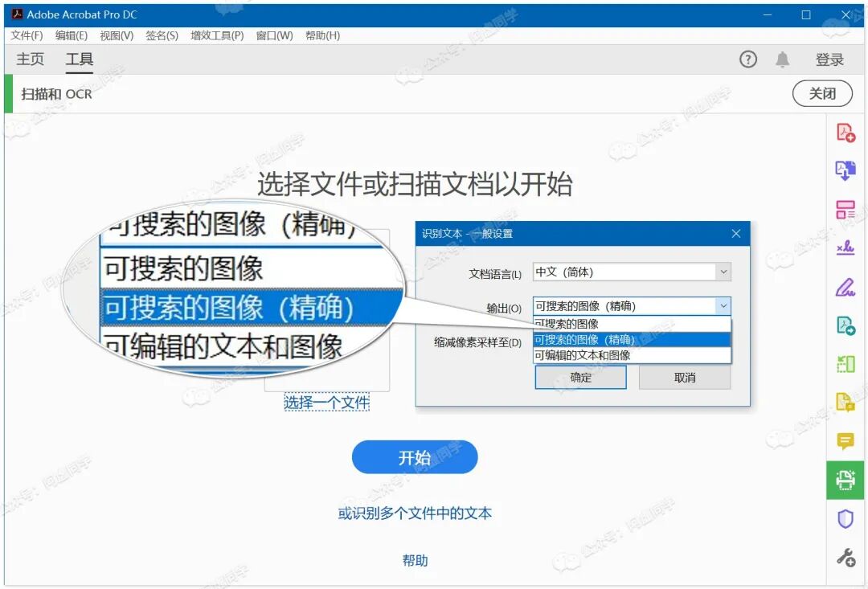Click the 选择文件或扫描文档以开始 heading
This screenshot has height=589, width=868.
415,184
